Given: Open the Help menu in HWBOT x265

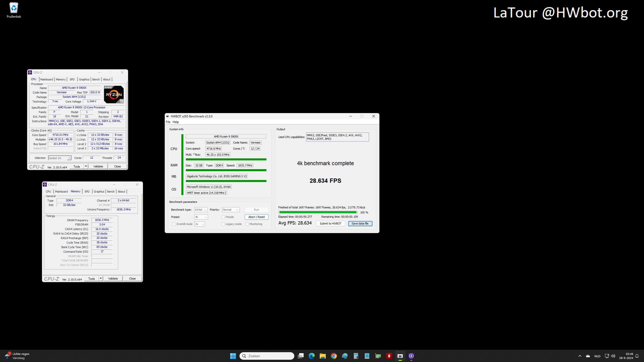Looking at the screenshot, I should pos(176,122).
